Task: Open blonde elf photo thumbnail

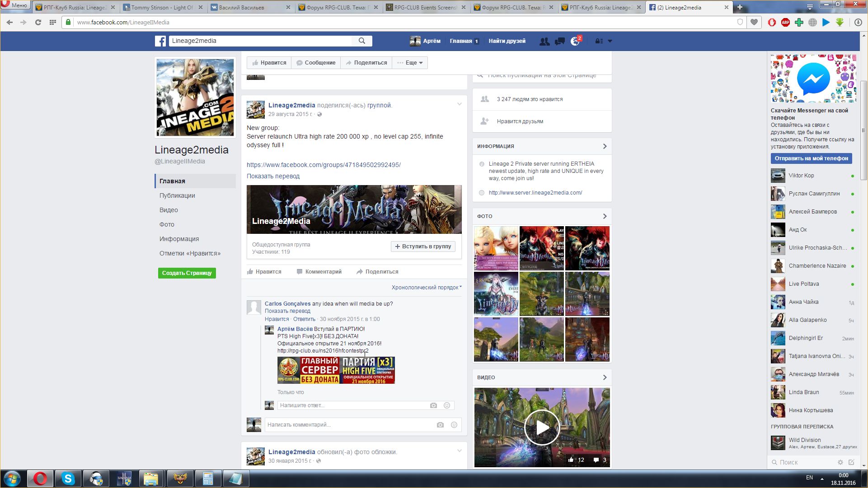Action: point(496,248)
